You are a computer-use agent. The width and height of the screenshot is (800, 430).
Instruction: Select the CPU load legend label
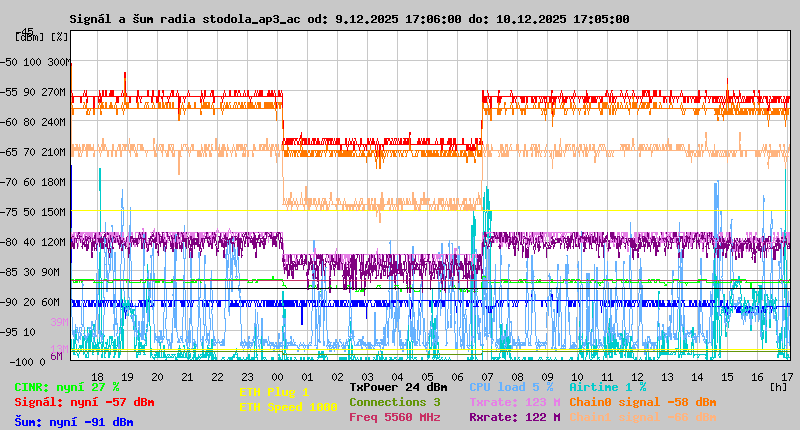(x=511, y=387)
